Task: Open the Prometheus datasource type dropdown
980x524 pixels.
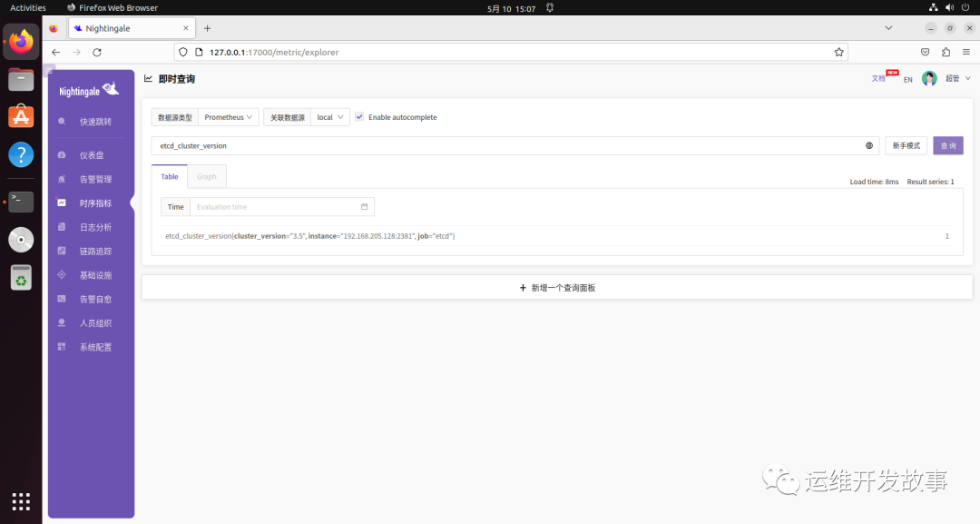Action: (x=228, y=117)
